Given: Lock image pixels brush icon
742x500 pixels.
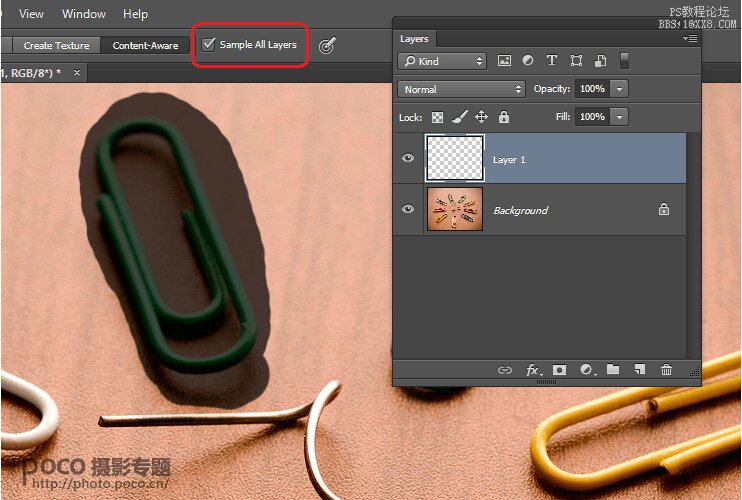Looking at the screenshot, I should (x=459, y=117).
